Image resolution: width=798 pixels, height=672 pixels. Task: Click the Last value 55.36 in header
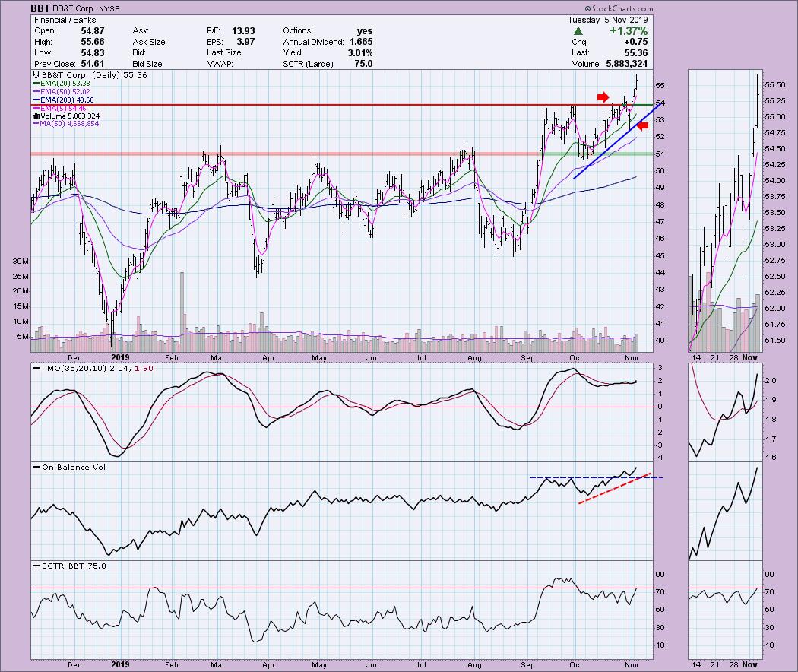(x=636, y=53)
